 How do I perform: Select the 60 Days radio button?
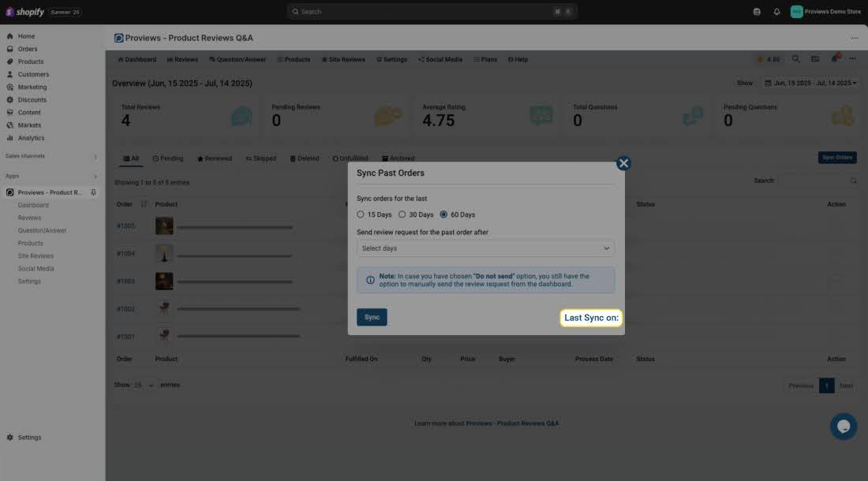pos(443,214)
